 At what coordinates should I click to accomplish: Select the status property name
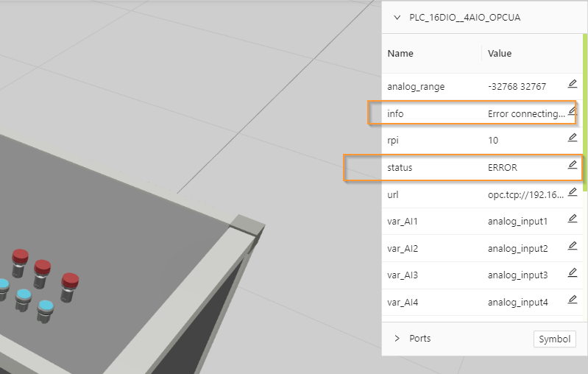(400, 168)
